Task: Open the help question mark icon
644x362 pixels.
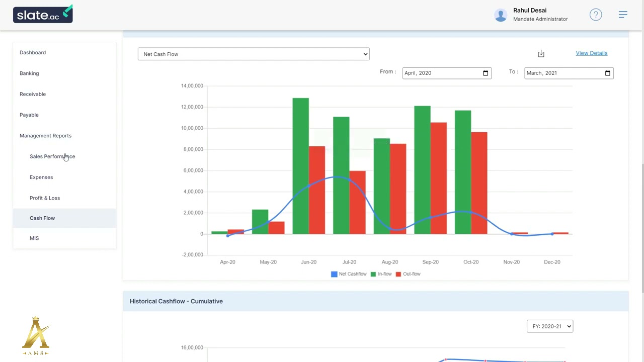Action: pyautogui.click(x=596, y=15)
